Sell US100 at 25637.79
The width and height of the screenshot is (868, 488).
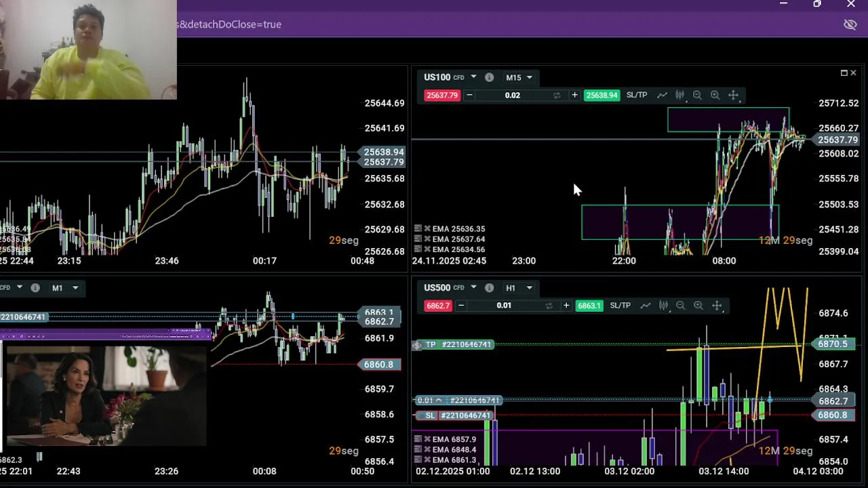pos(442,96)
